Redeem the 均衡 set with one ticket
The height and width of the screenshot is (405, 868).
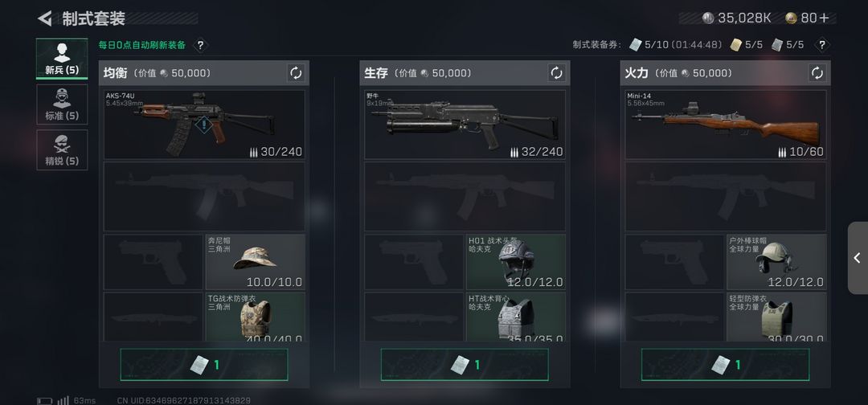(x=204, y=365)
